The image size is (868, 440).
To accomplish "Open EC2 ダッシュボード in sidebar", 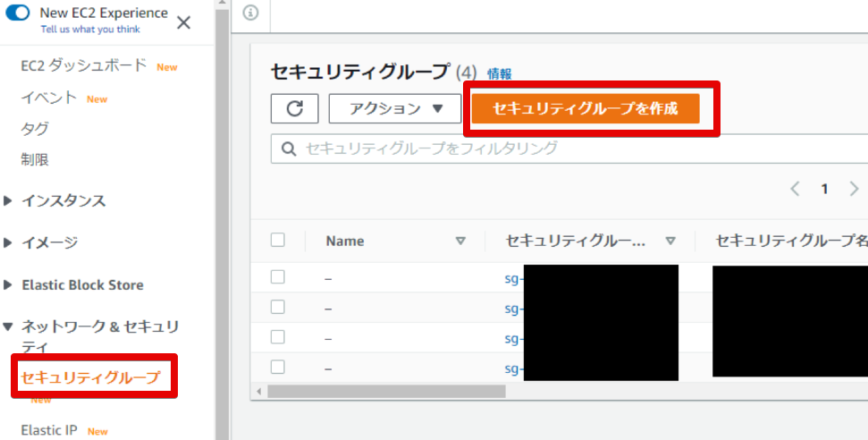I will point(84,65).
